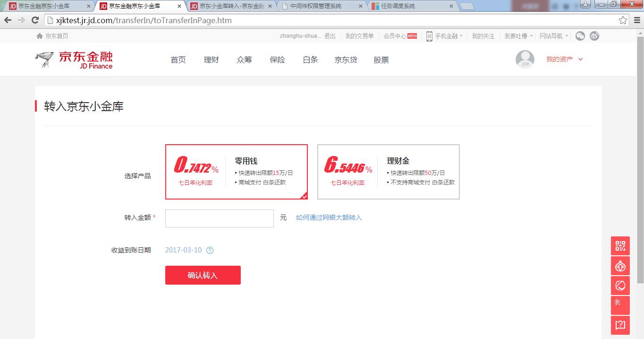Click the 转入金额 input field
This screenshot has width=644, height=339.
tap(220, 218)
